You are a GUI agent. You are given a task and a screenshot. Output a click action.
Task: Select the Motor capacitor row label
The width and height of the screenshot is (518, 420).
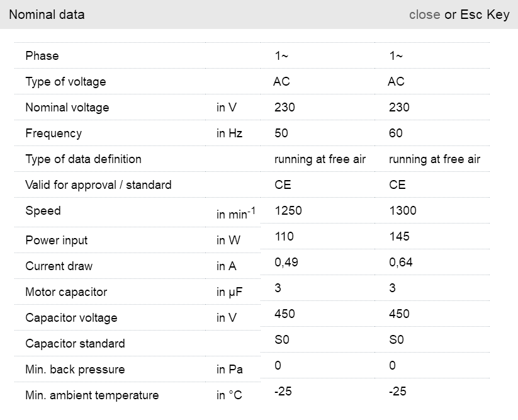[x=66, y=292]
